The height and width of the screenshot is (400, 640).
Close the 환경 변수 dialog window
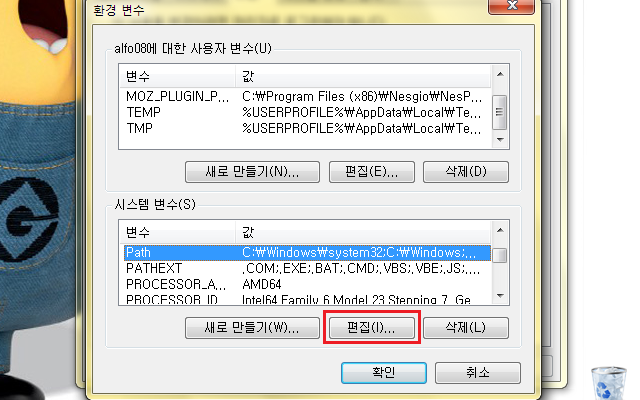(x=511, y=6)
